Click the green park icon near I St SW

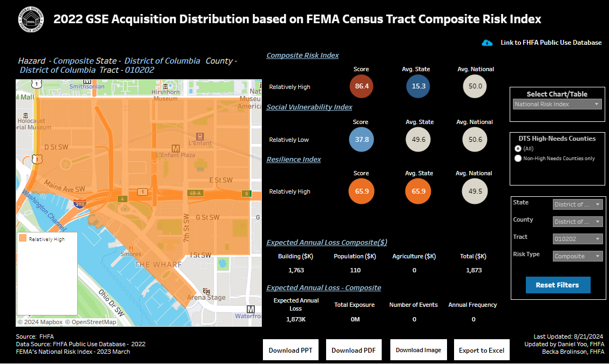pyautogui.click(x=222, y=264)
